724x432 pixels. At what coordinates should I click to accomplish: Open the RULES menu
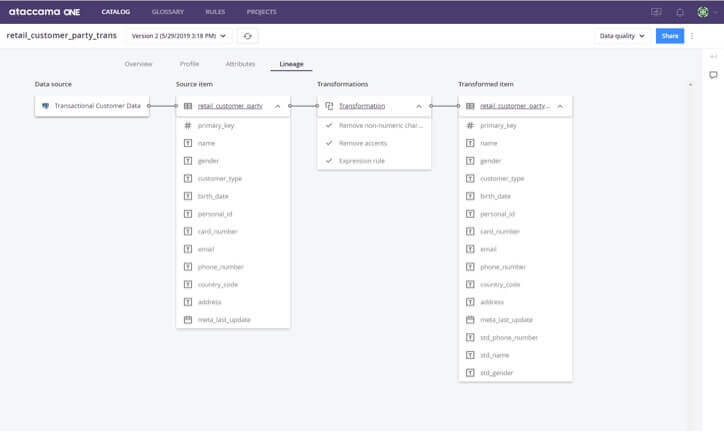click(215, 12)
